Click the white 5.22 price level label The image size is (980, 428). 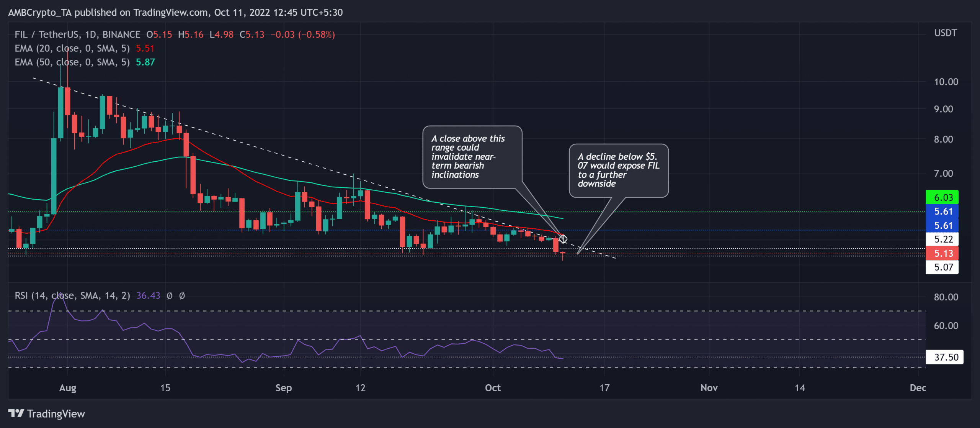942,239
